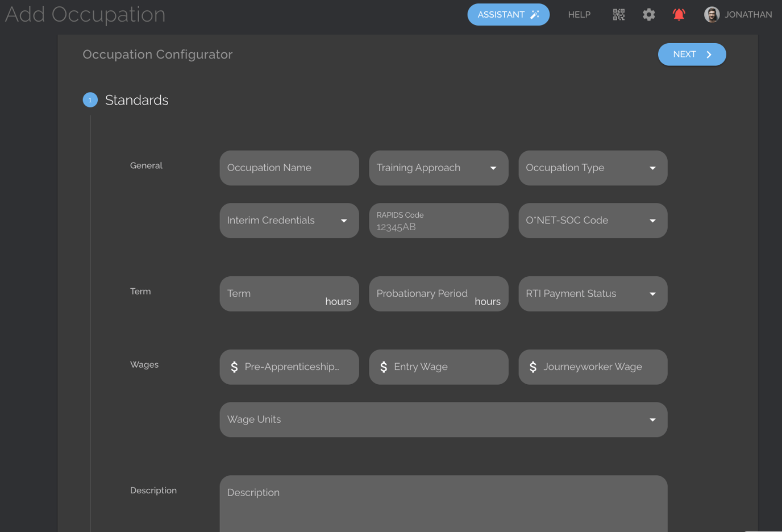Click the dollar icon in Journeyworker Wage
Image resolution: width=782 pixels, height=532 pixels.
pos(533,367)
